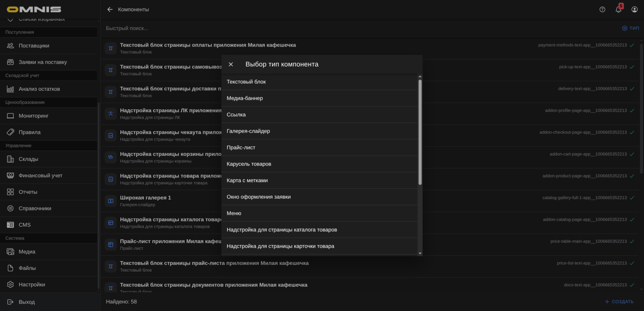Click the table icon beside Прайс-лист приложения
644x311 pixels.
pos(110,244)
